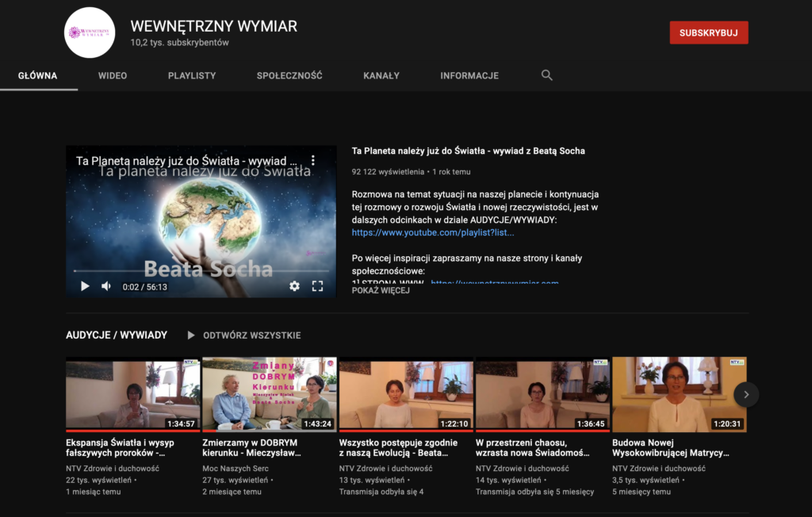Open the channel search magnifier icon
This screenshot has width=812, height=517.
pyautogui.click(x=547, y=75)
